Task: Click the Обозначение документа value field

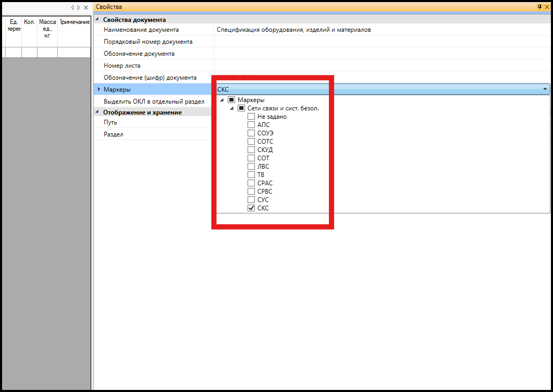Action: pos(380,54)
